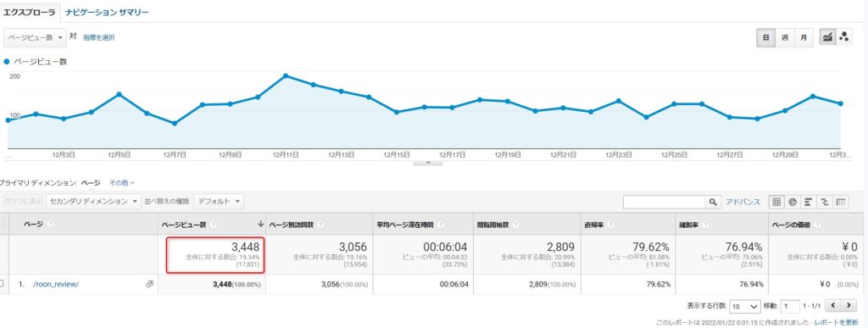Click help icon beside ページビュー数 column header

pyautogui.click(x=214, y=225)
